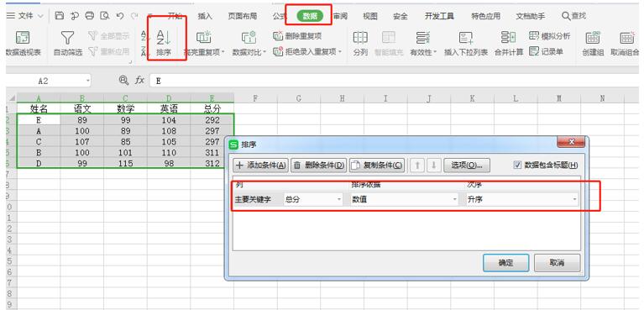The image size is (644, 310).
Task: Expand the A2 name box dropdown
Action: coord(88,81)
